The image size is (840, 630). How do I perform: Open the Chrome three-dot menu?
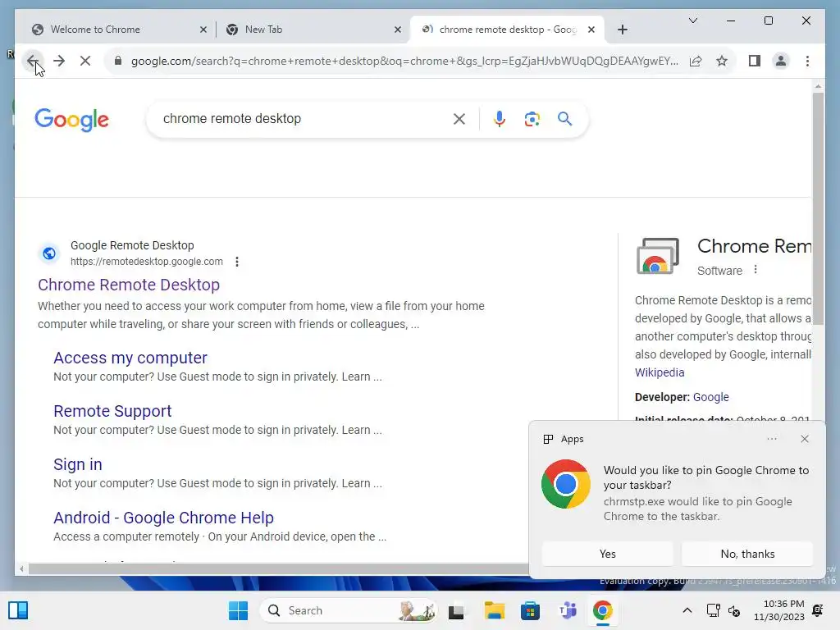coord(807,61)
